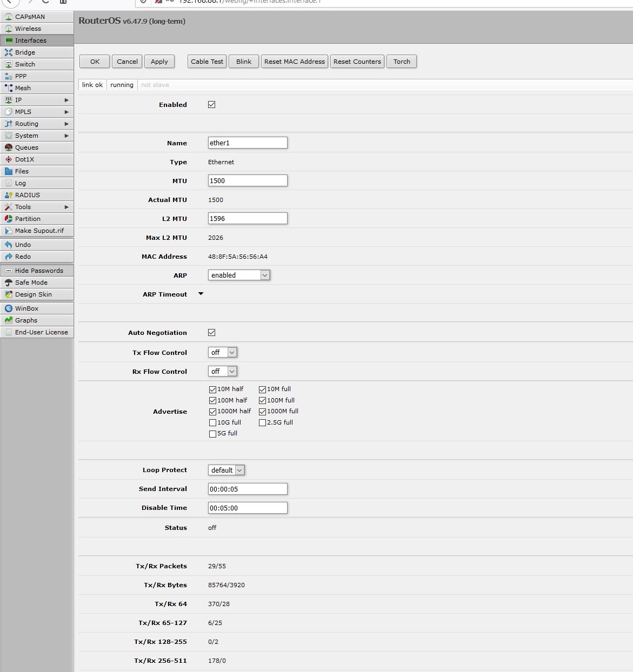Click the Wireless antenna icon
The image size is (633, 672).
click(x=9, y=29)
